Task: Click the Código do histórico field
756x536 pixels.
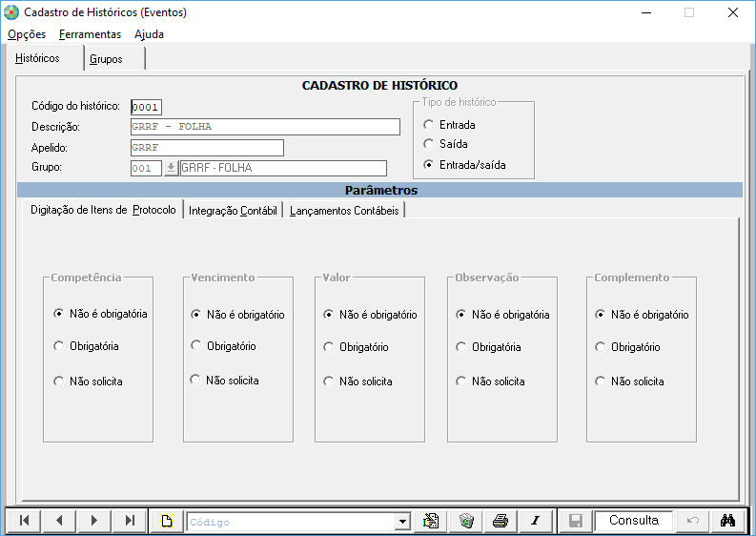Action: (x=146, y=107)
